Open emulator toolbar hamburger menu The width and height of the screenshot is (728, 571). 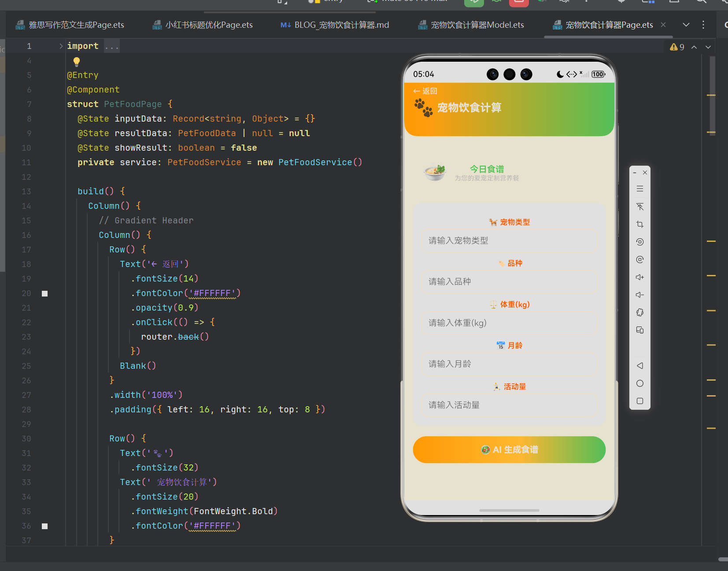coord(640,189)
